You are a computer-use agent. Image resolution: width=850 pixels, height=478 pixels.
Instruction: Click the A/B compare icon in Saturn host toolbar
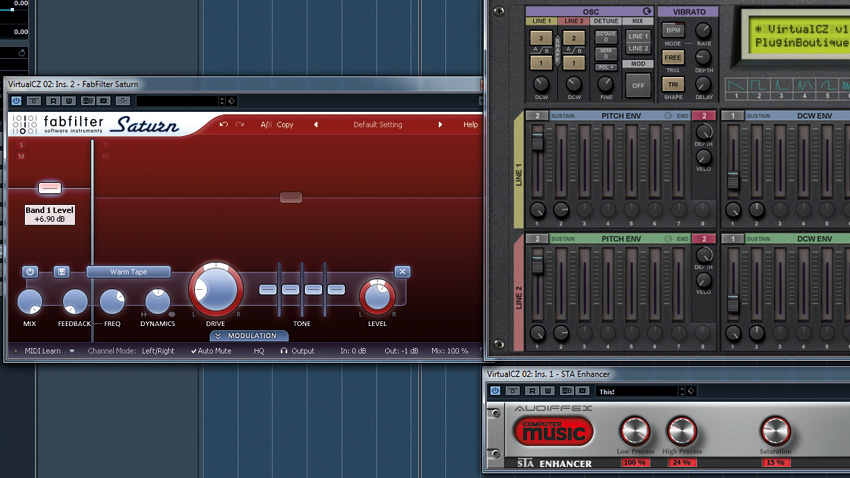coord(87,101)
